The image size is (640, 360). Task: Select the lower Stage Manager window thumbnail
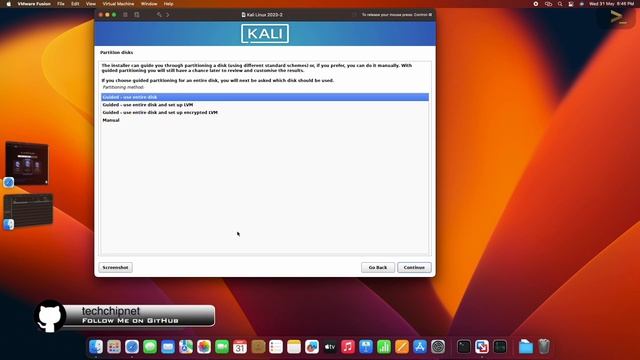pos(28,210)
